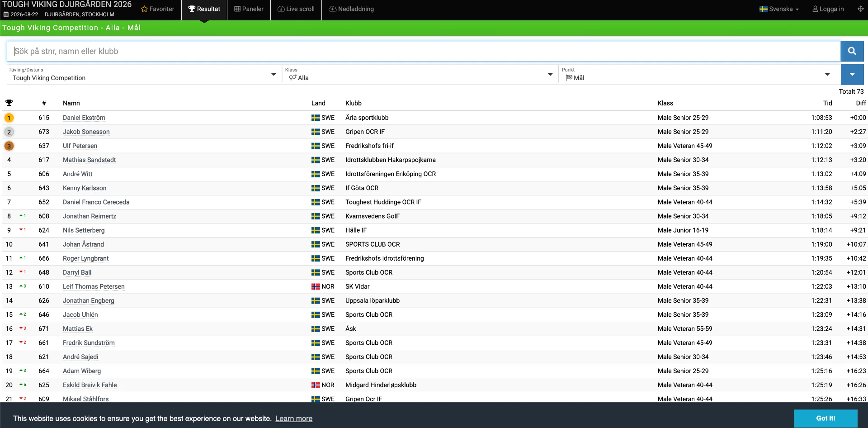Click Norwegian flag beside Leif Thomas Petersen
Screen dimensions: 868x428
click(316, 286)
